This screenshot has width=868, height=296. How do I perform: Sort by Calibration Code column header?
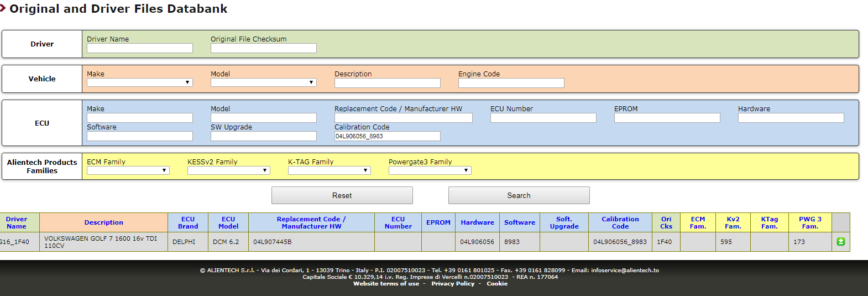620,222
